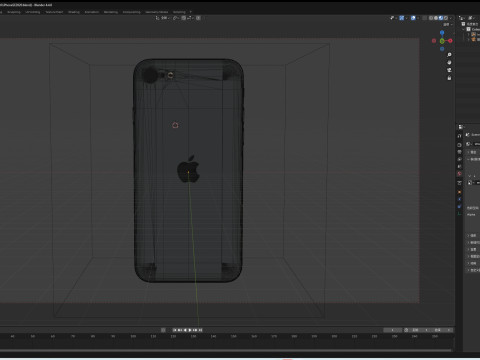Open the properties editor type menu
The width and height of the screenshot is (480, 360).
click(461, 127)
